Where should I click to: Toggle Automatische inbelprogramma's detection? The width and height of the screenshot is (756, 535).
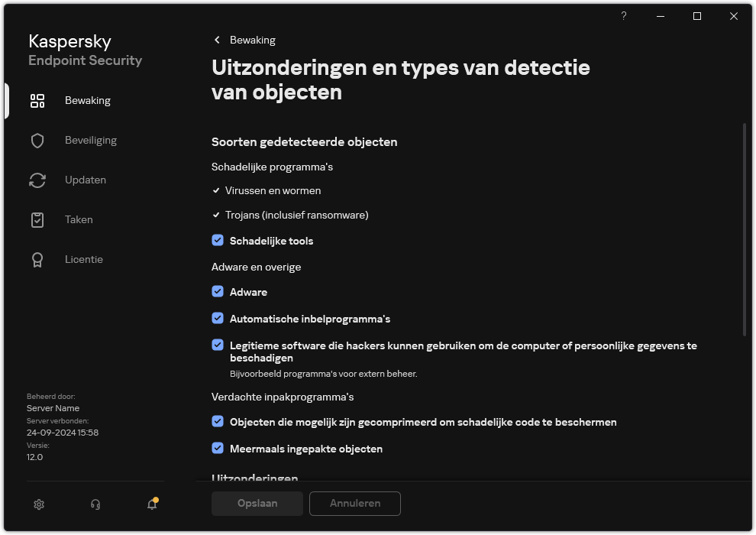pyautogui.click(x=218, y=319)
